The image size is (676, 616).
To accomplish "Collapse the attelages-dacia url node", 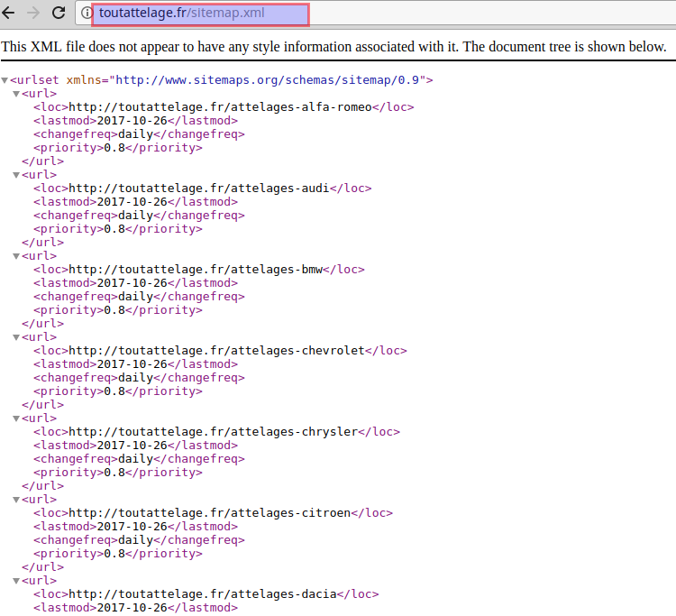I will [16, 581].
